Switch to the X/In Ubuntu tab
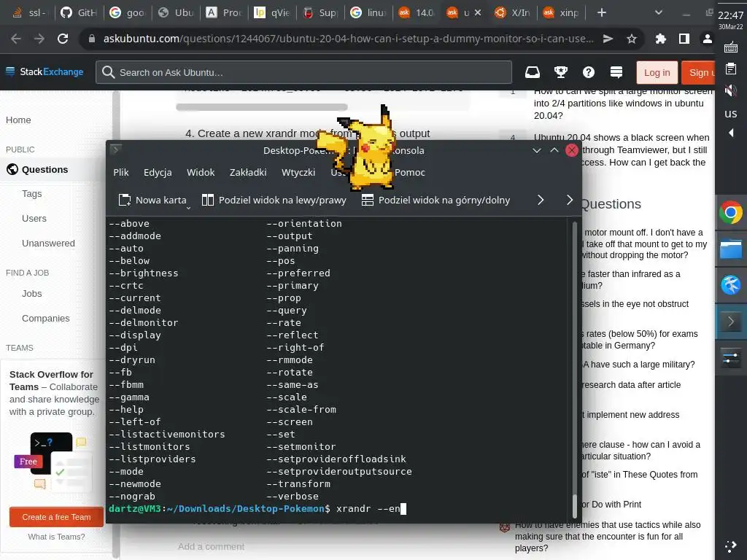The height and width of the screenshot is (560, 747). point(512,13)
